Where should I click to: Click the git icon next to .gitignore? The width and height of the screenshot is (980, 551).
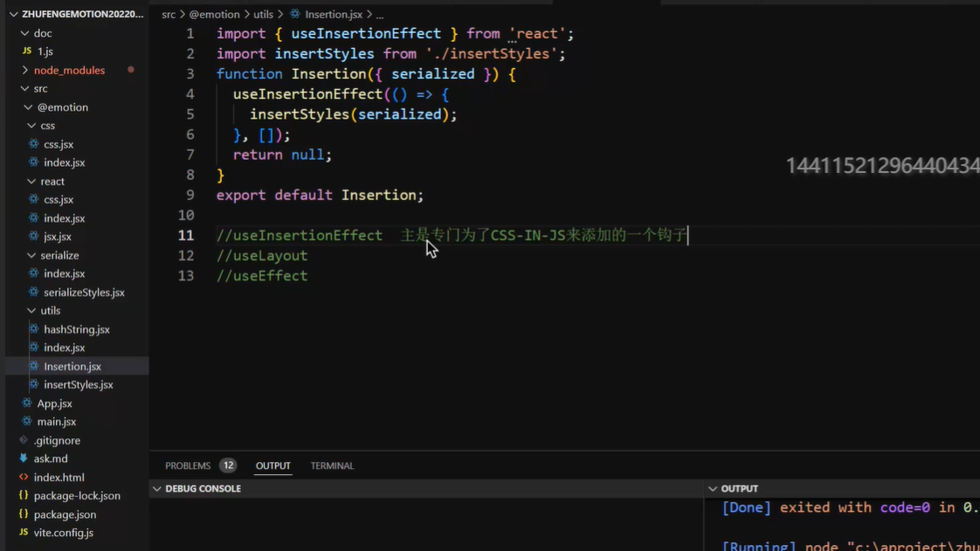coord(24,440)
